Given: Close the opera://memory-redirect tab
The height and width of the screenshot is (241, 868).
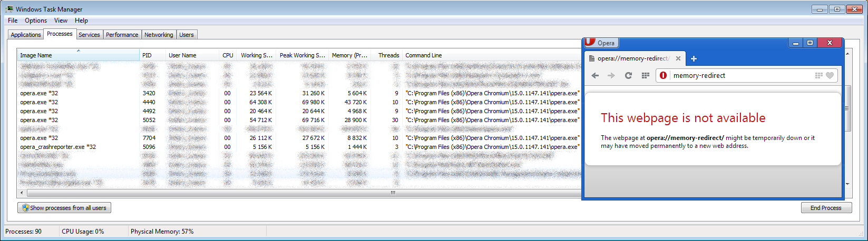Looking at the screenshot, I should point(678,58).
